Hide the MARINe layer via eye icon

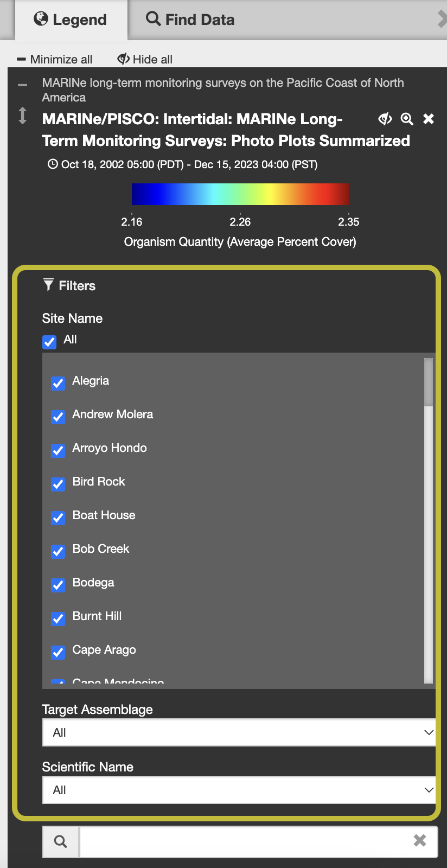click(385, 119)
